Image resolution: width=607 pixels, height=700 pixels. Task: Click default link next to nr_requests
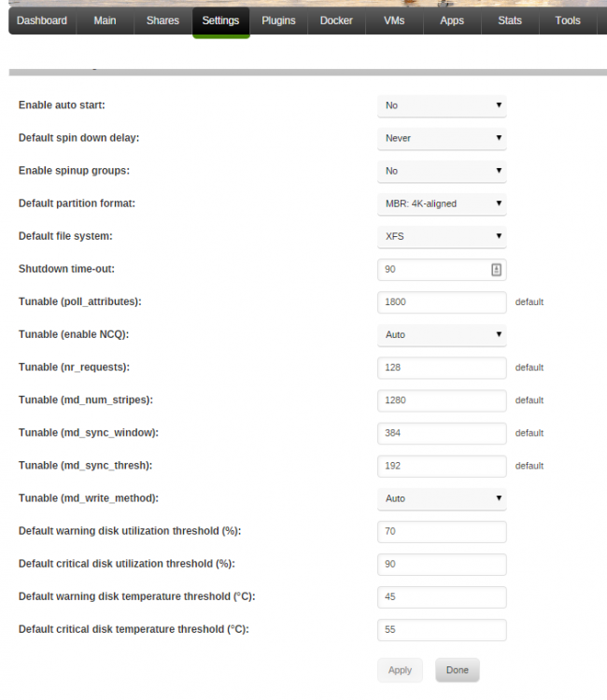[x=529, y=368]
